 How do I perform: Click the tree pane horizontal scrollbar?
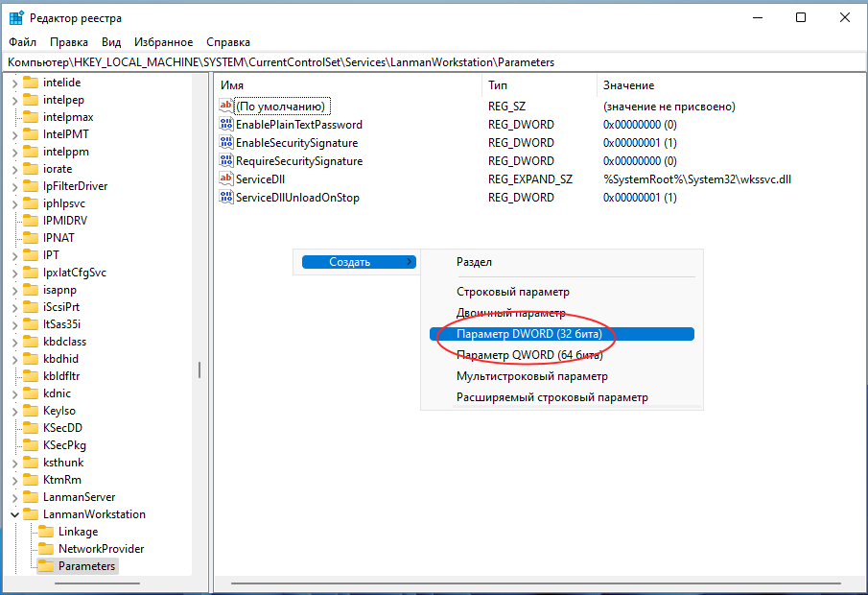(98, 583)
